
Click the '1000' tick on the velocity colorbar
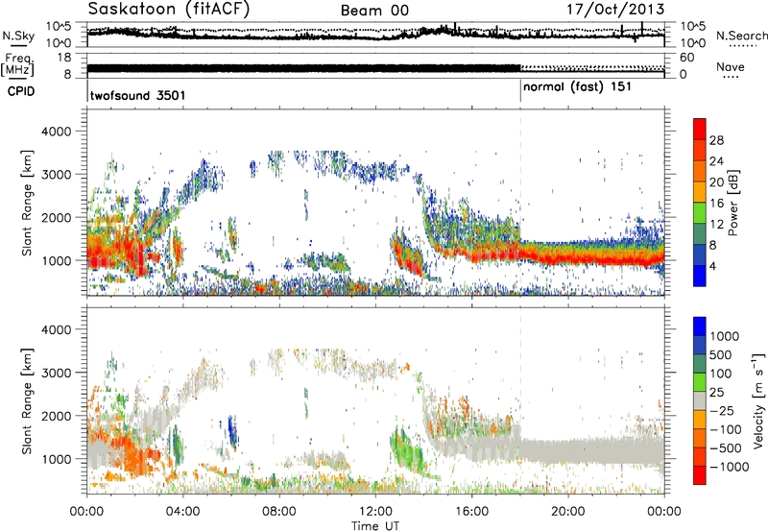(725, 336)
